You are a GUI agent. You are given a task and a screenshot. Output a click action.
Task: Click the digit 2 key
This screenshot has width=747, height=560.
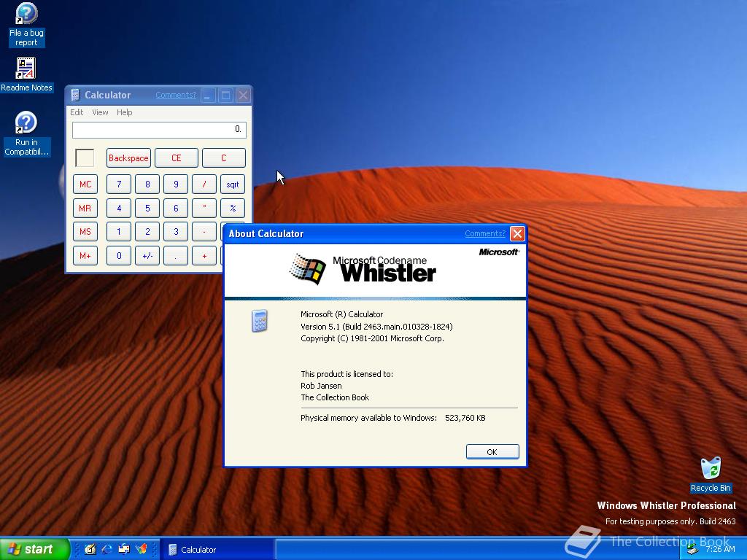pyautogui.click(x=147, y=232)
